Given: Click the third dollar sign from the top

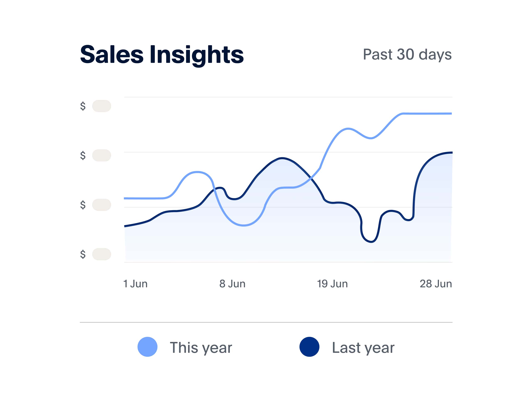Looking at the screenshot, I should [x=83, y=205].
